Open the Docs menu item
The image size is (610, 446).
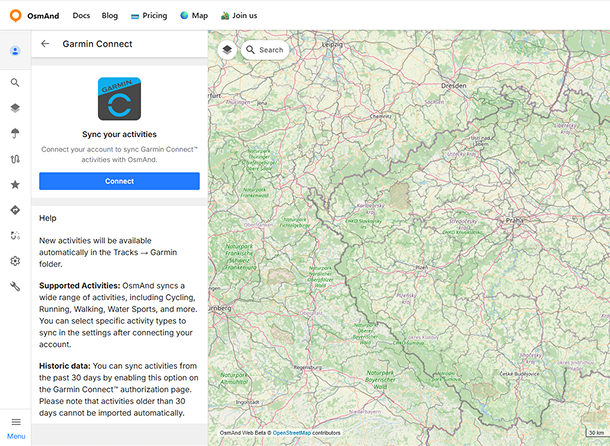point(81,16)
